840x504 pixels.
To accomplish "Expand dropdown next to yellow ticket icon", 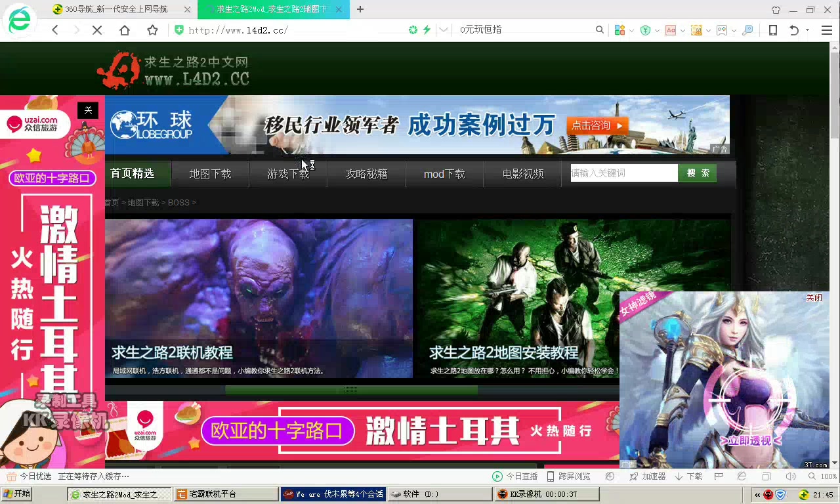I will [708, 30].
